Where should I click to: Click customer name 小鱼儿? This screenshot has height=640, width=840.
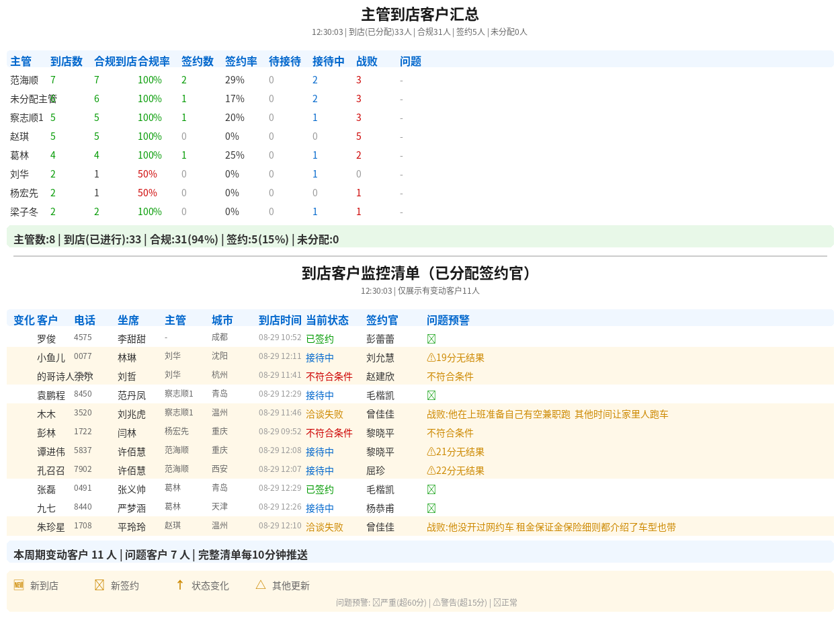[x=51, y=358]
